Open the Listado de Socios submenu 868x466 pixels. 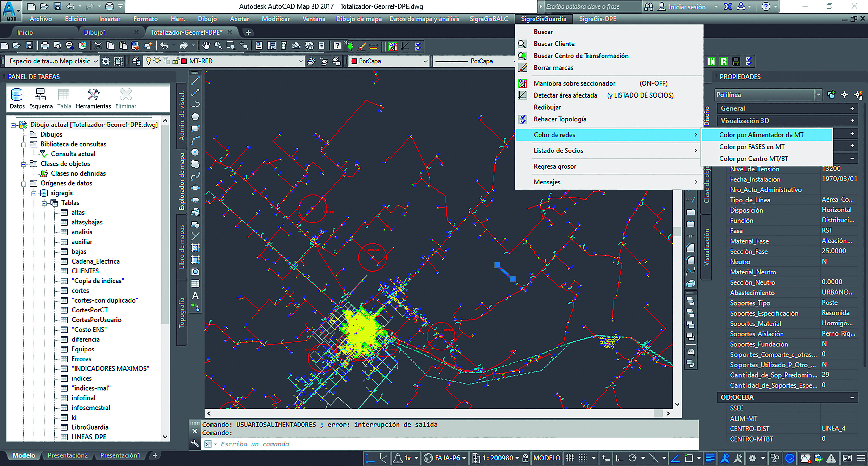pyautogui.click(x=608, y=151)
